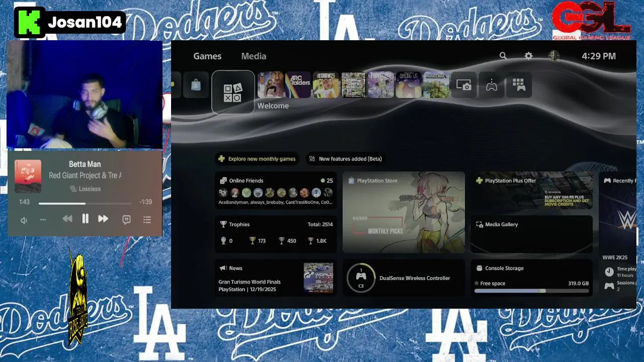Skip to next track in music player
This screenshot has height=362, width=644.
pyautogui.click(x=103, y=219)
